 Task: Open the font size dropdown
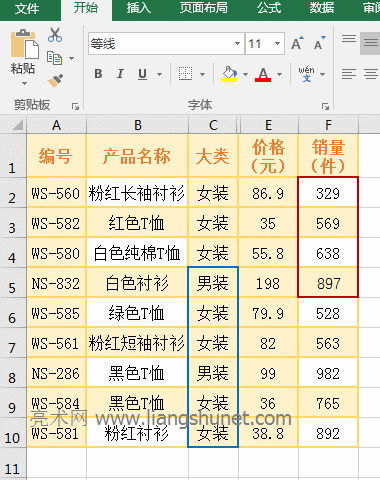(x=277, y=43)
